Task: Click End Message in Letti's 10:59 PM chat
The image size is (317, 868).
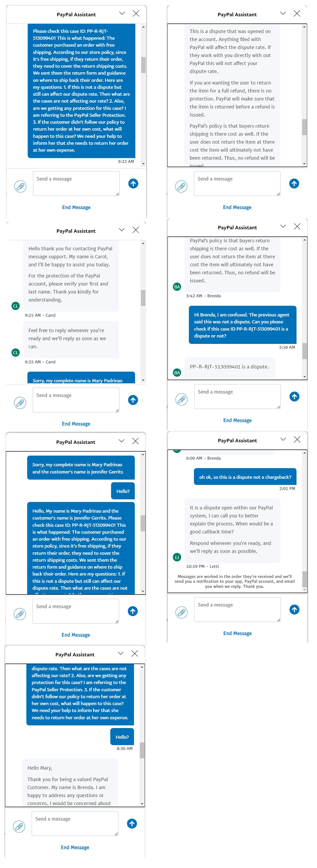Action: click(237, 633)
